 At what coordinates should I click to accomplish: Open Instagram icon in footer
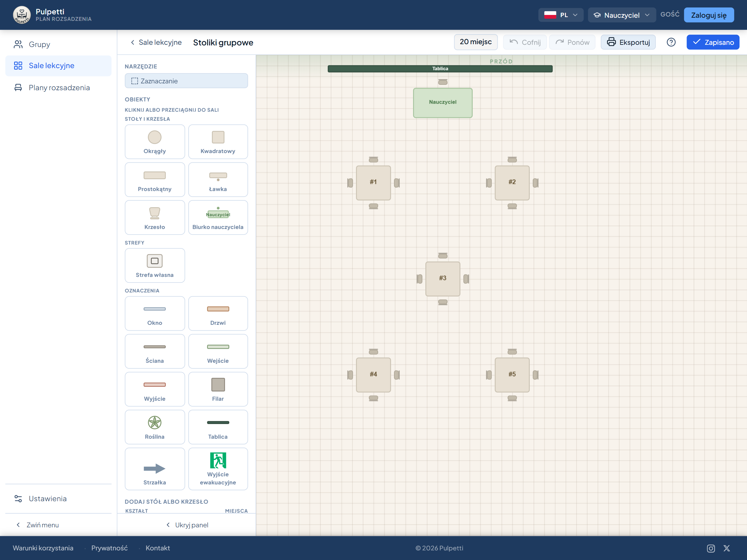(711, 548)
